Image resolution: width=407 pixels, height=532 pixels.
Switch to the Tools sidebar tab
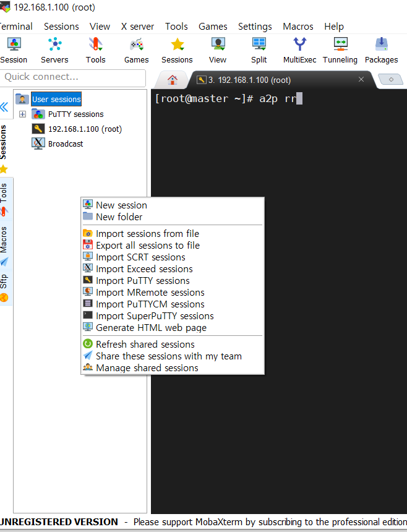pos(4,199)
